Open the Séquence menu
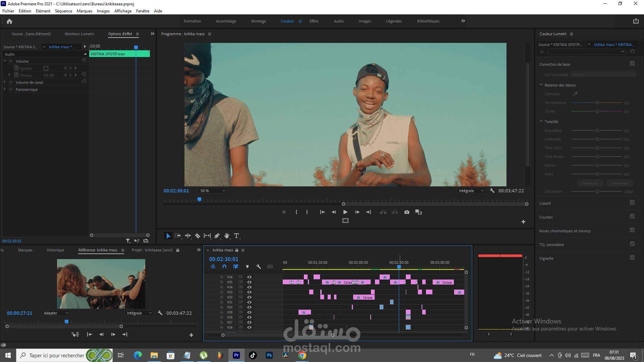The image size is (644, 362). [x=63, y=11]
